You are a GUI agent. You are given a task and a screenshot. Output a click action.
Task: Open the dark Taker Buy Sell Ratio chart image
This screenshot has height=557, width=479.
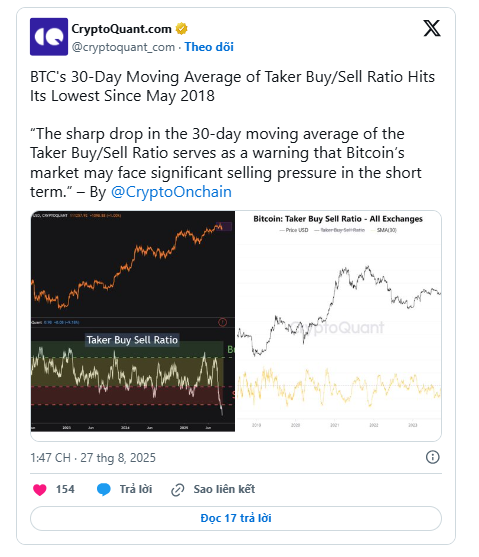coord(133,321)
